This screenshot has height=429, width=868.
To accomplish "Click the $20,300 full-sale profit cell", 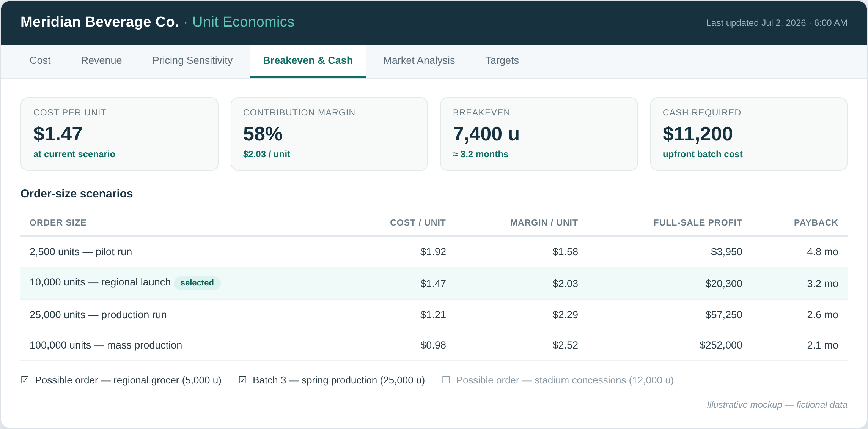I will click(724, 284).
